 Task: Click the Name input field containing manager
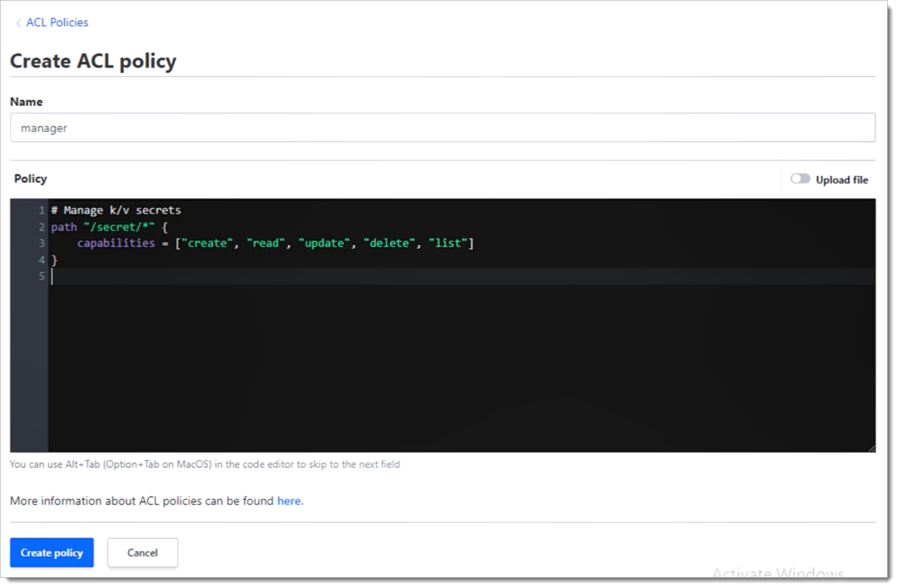442,128
